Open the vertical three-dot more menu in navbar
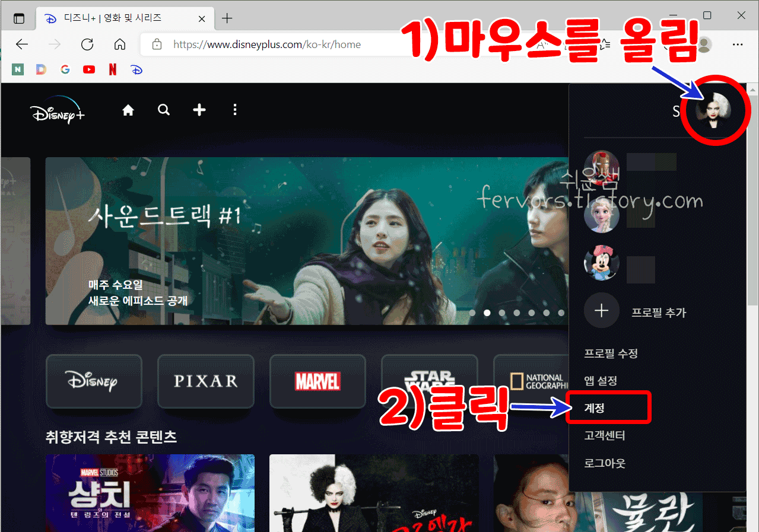This screenshot has width=759, height=532. pos(236,110)
